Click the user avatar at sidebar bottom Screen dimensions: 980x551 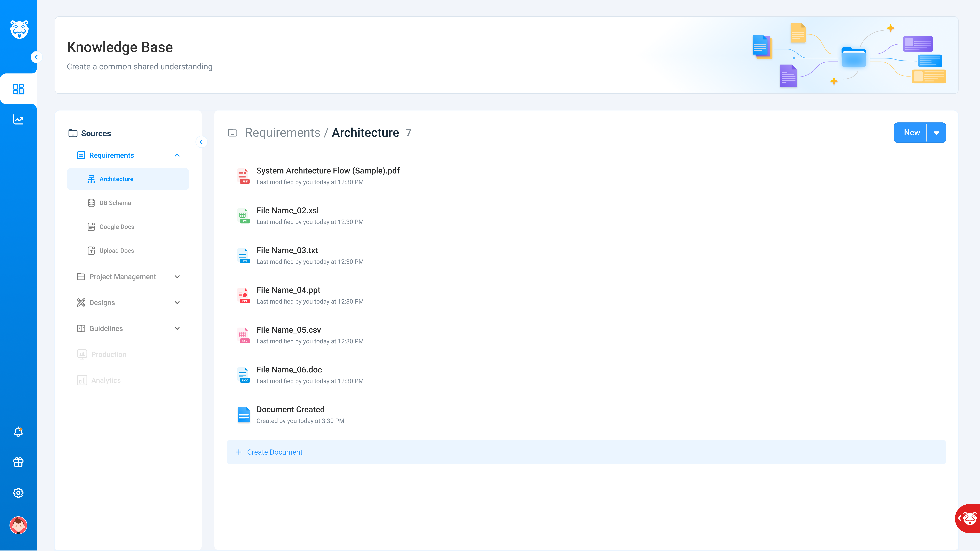(x=18, y=525)
